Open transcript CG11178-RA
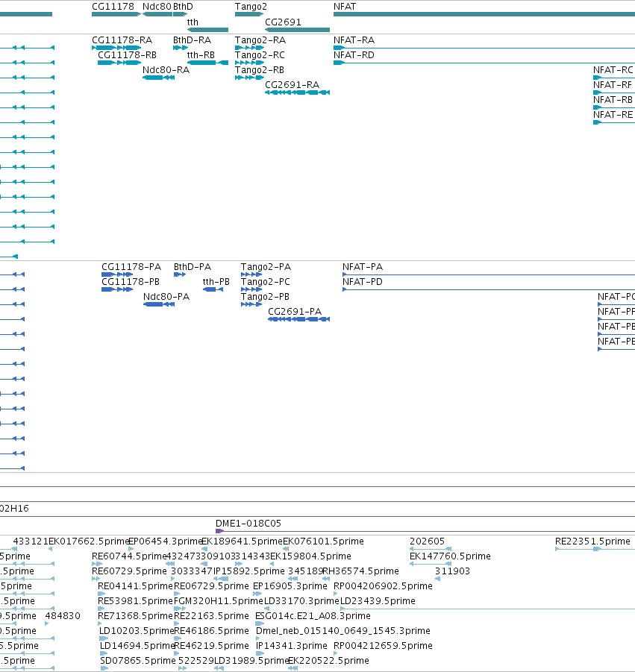Screen dimensions: 635x672 (116, 48)
